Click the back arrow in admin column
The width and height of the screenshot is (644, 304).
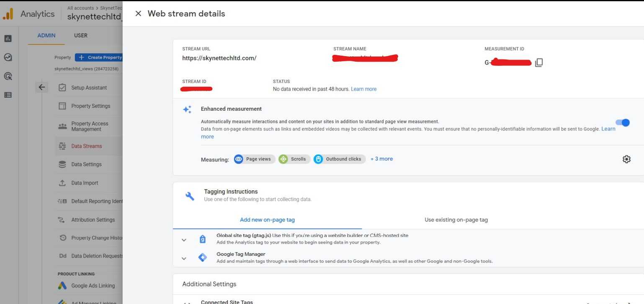[41, 87]
